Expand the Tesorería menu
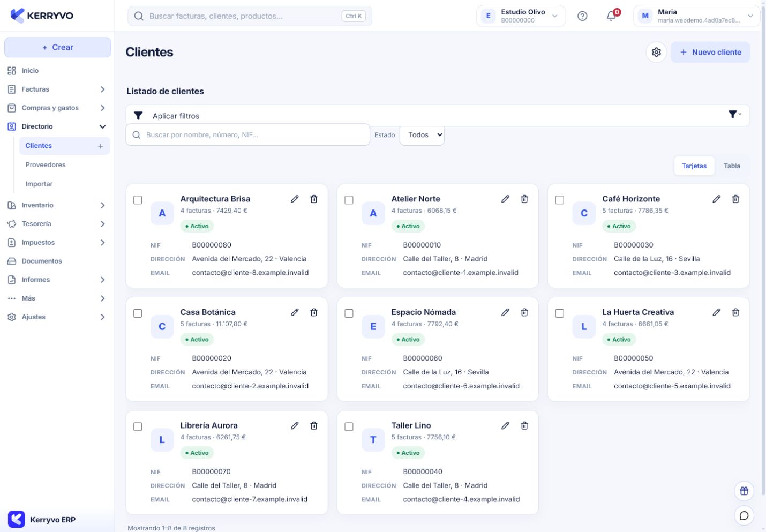Image resolution: width=766 pixels, height=532 pixels. pyautogui.click(x=56, y=224)
